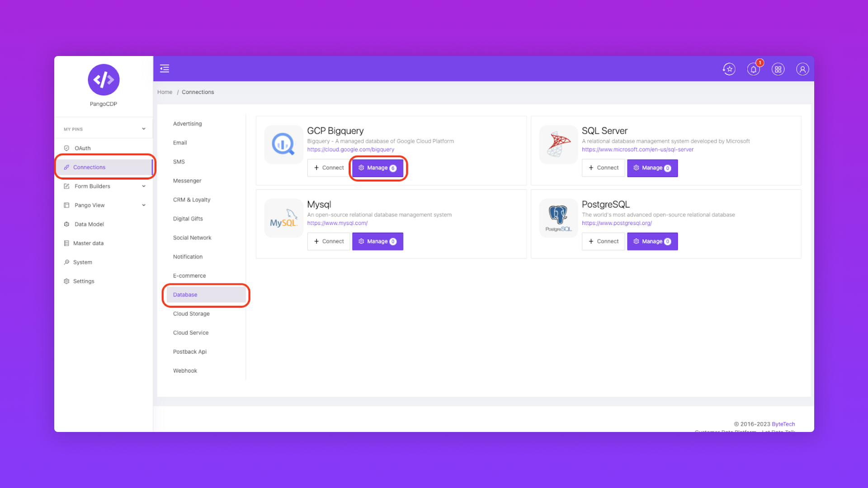This screenshot has height=488, width=868.
Task: Click the SQL Server logo icon
Action: (x=558, y=145)
